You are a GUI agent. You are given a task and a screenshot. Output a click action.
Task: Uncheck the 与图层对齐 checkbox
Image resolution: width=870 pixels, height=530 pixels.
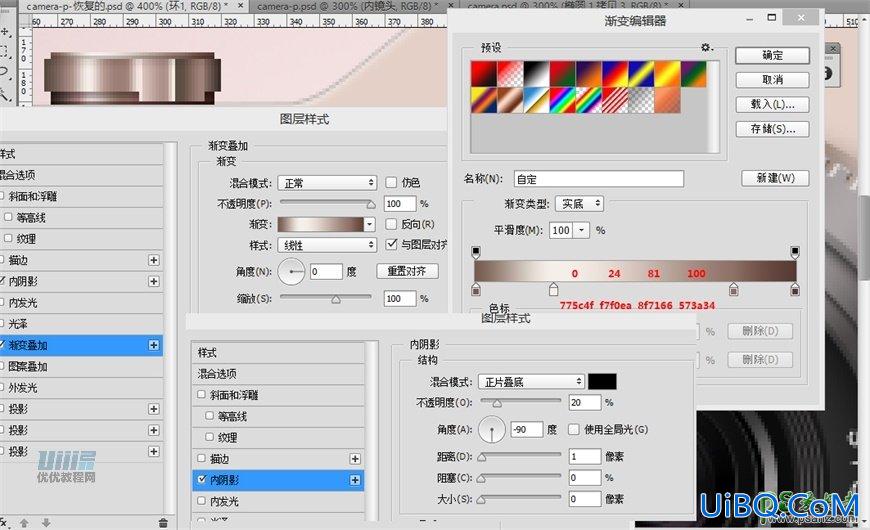tap(391, 244)
